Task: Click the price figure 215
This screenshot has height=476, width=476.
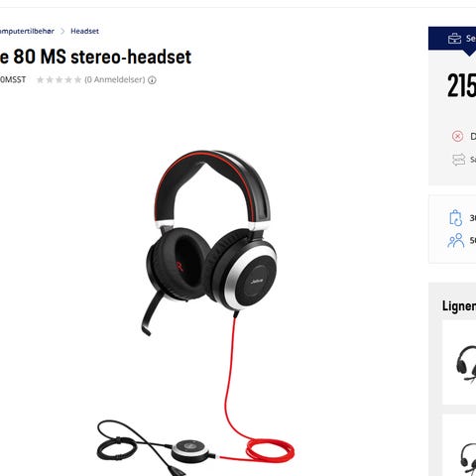Action: pyautogui.click(x=461, y=85)
